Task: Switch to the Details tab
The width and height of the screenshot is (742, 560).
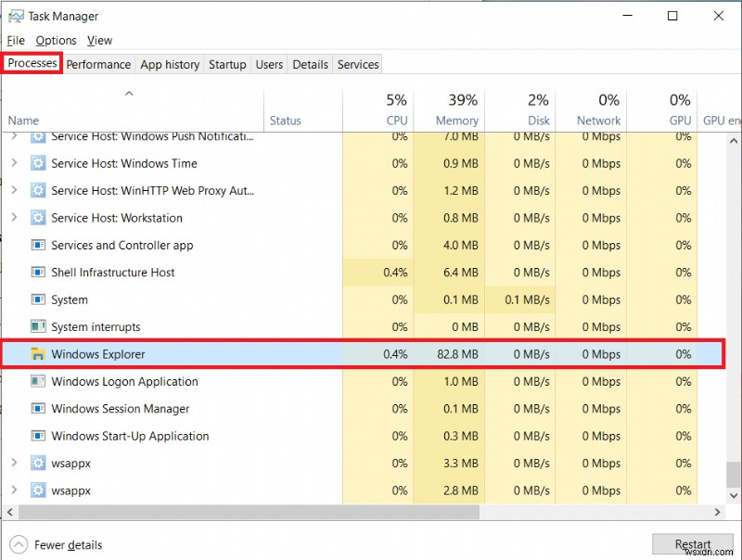Action: coord(310,64)
